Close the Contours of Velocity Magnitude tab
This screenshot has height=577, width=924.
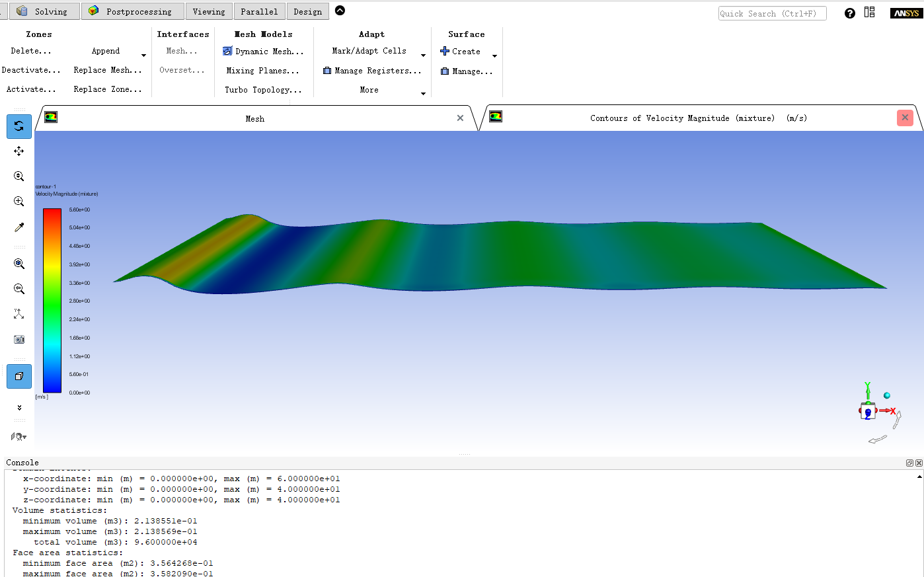(x=905, y=118)
